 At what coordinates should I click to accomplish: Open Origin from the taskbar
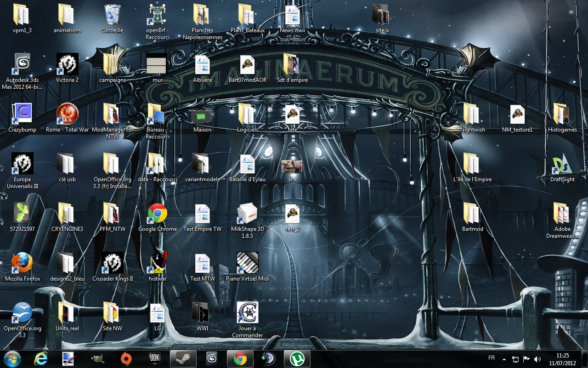click(x=126, y=358)
